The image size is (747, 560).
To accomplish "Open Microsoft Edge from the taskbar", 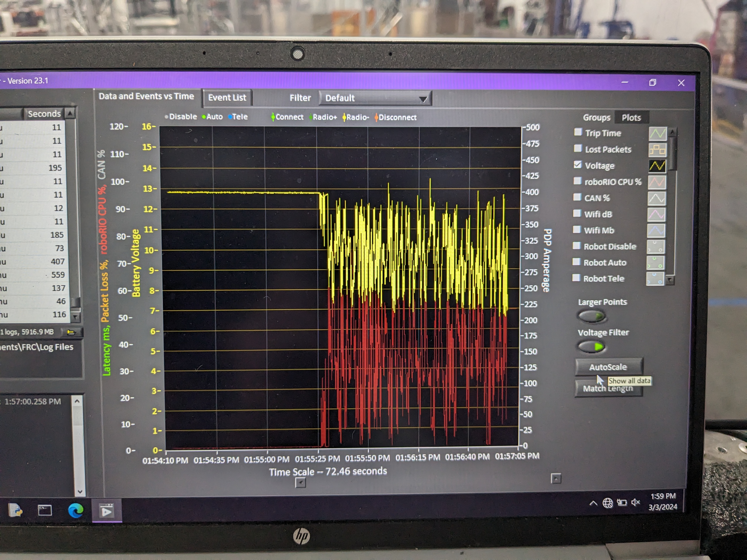I will pos(76,510).
